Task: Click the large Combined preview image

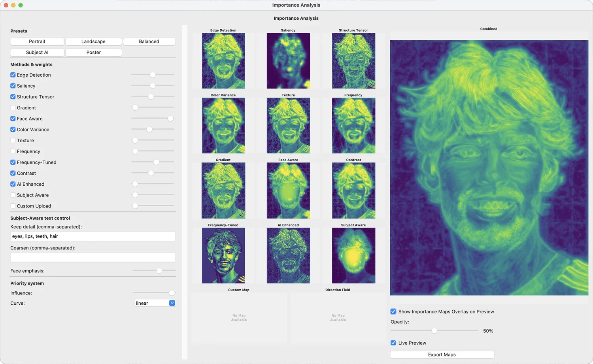Action: (x=489, y=168)
